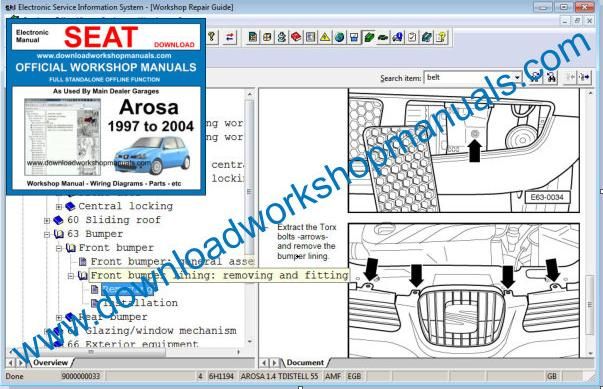Click the green car toolbar icon
Screen dimensions: 603x389
(x=383, y=37)
